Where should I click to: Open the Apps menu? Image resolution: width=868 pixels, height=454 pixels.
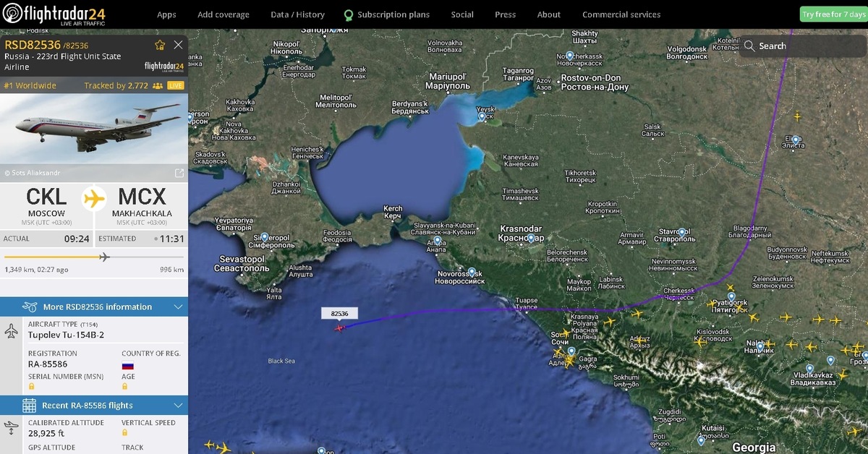[166, 14]
